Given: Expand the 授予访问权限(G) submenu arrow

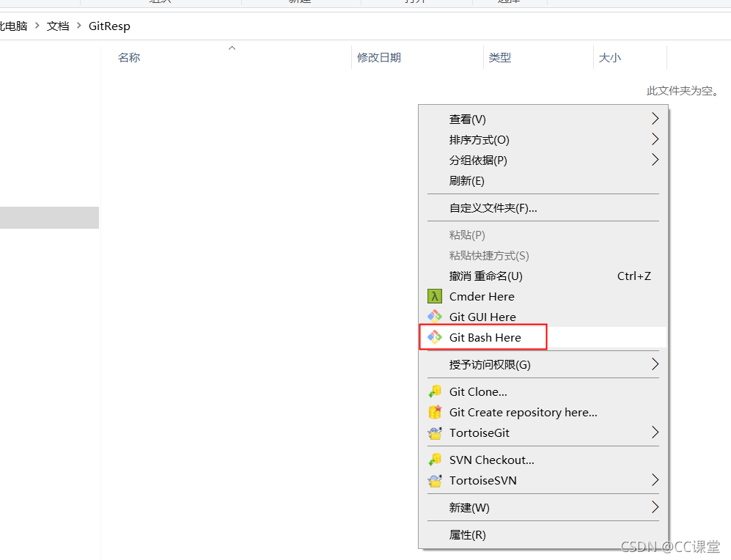Looking at the screenshot, I should click(x=655, y=364).
